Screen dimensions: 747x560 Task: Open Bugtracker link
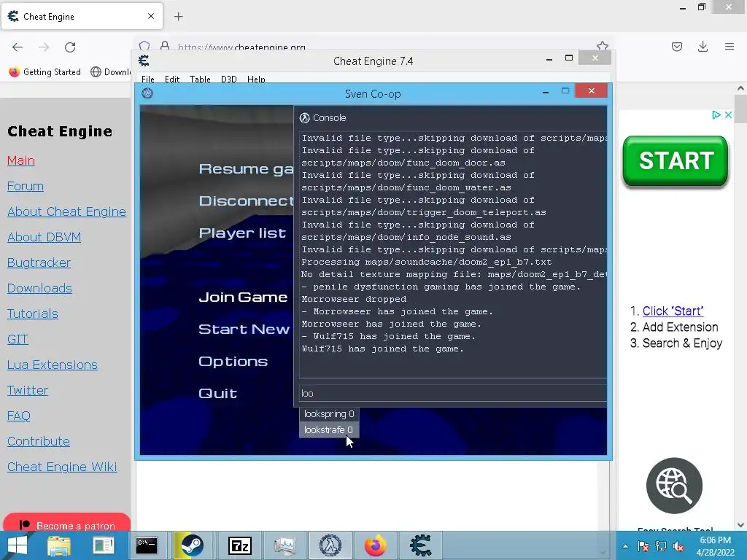click(39, 262)
